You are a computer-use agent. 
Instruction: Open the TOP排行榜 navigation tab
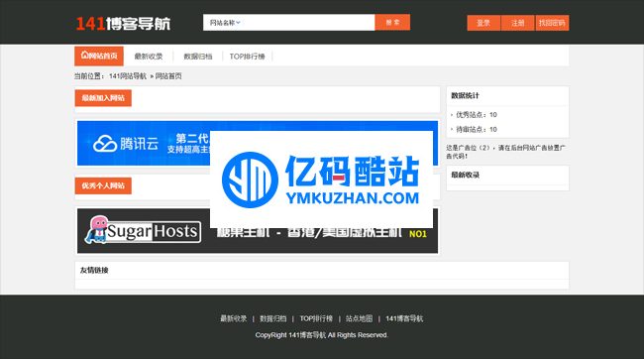click(x=247, y=57)
